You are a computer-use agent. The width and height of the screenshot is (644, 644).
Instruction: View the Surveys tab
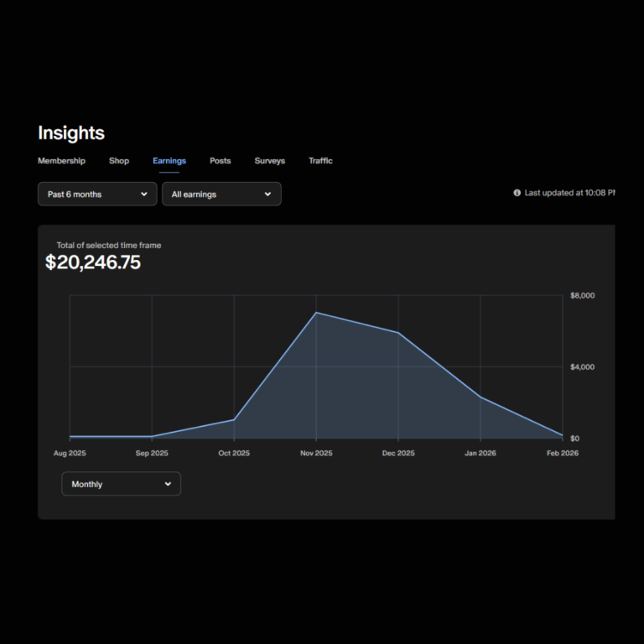(x=270, y=161)
